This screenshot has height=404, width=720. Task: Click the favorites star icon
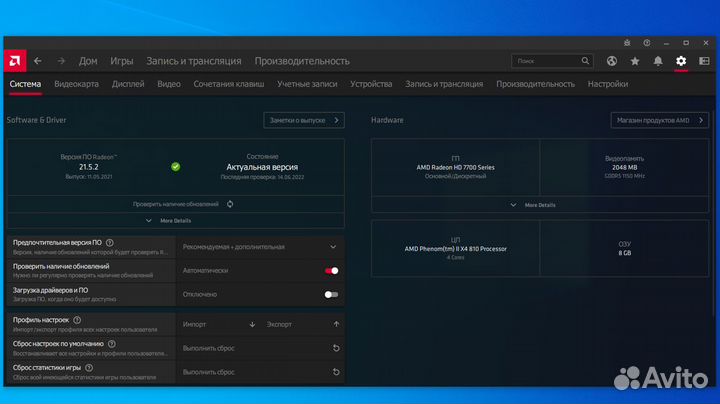click(x=635, y=61)
